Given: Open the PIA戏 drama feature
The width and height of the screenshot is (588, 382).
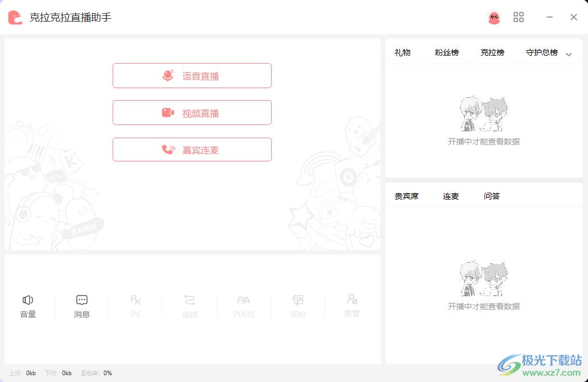Looking at the screenshot, I should tap(243, 306).
